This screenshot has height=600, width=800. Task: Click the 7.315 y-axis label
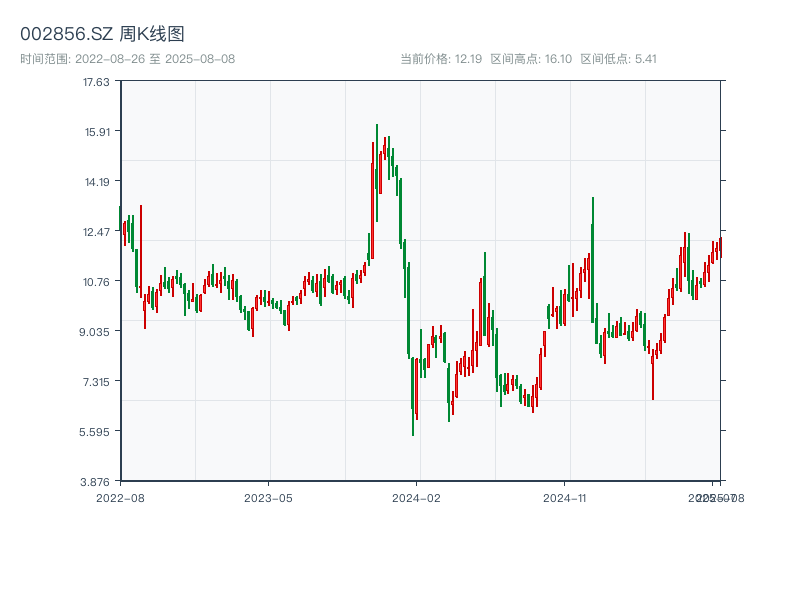click(97, 382)
